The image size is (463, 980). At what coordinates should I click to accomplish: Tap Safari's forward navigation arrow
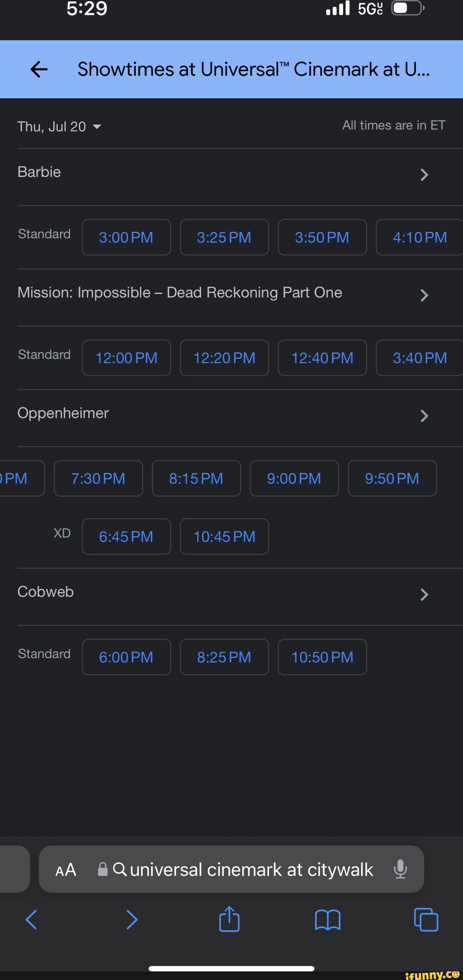point(132,920)
